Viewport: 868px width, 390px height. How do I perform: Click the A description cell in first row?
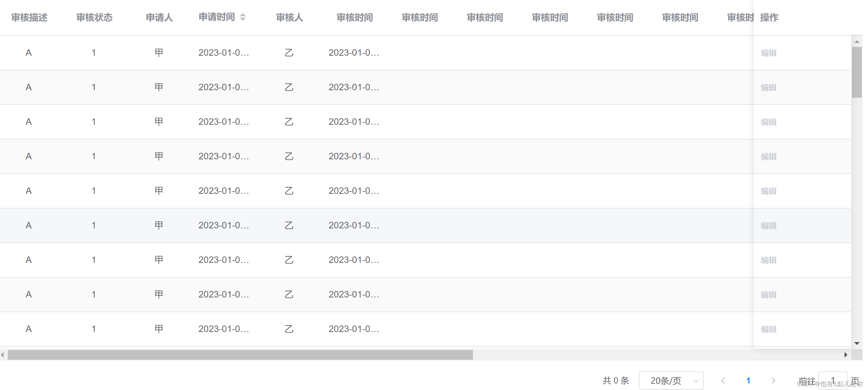[x=29, y=53]
